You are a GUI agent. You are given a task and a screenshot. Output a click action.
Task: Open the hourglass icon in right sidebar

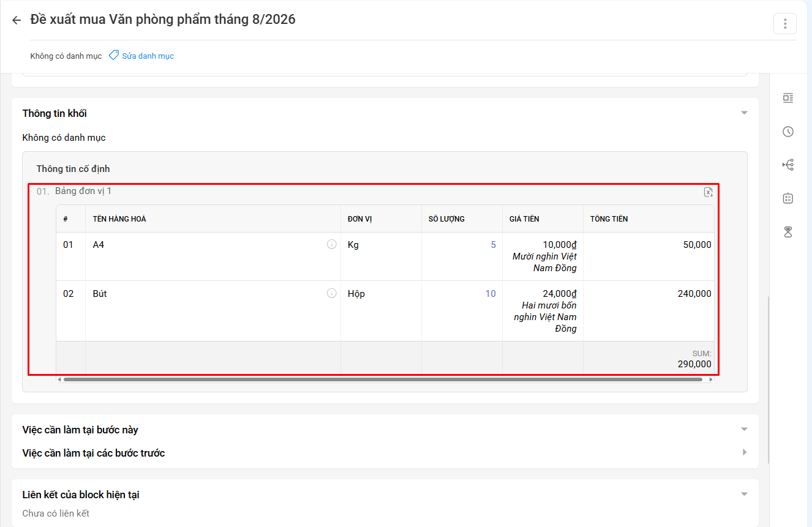pos(788,232)
